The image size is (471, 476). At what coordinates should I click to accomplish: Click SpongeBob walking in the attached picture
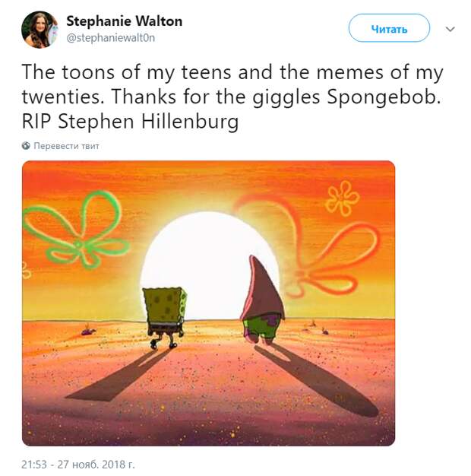point(165,317)
